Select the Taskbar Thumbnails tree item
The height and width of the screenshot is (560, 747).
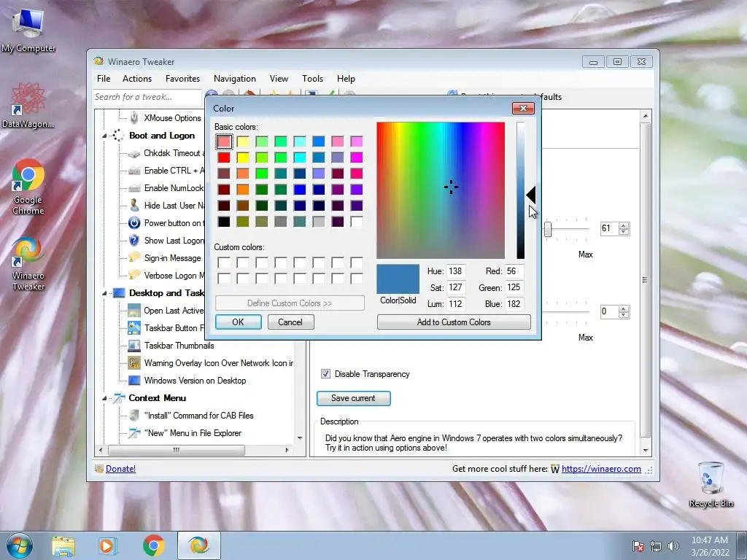pos(179,345)
